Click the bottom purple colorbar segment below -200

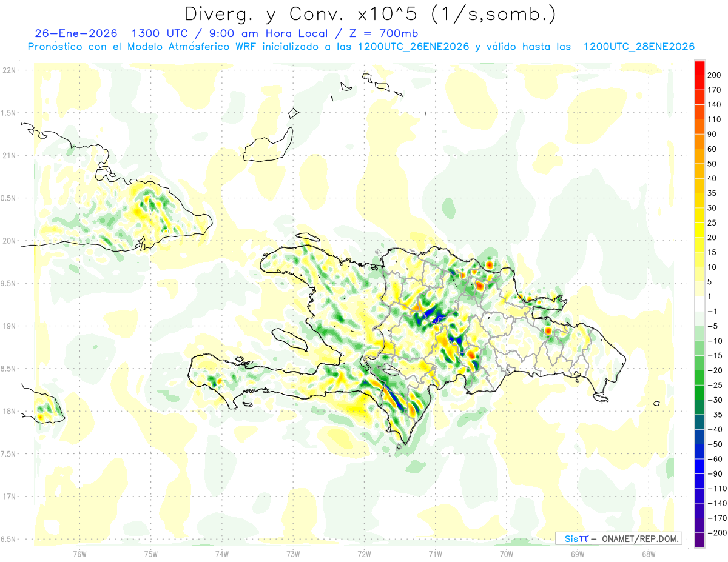[x=699, y=540]
